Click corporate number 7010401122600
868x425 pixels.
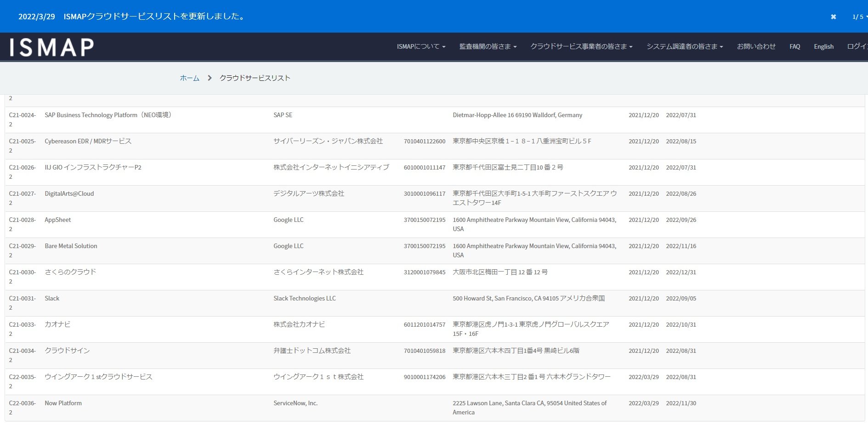[425, 141]
